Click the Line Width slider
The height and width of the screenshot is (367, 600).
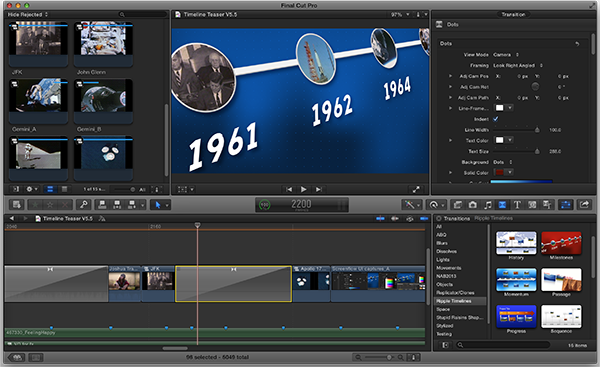click(516, 130)
